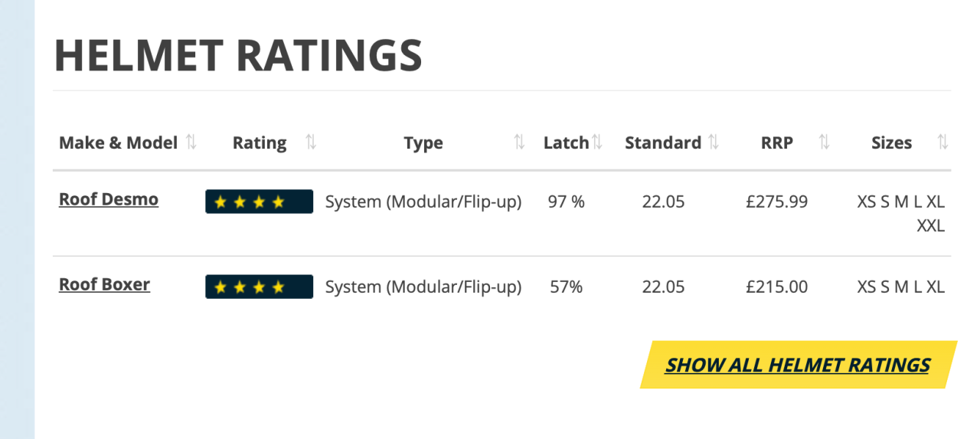This screenshot has width=980, height=439.
Task: Click sort arrows beside Rating header
Action: (x=310, y=143)
